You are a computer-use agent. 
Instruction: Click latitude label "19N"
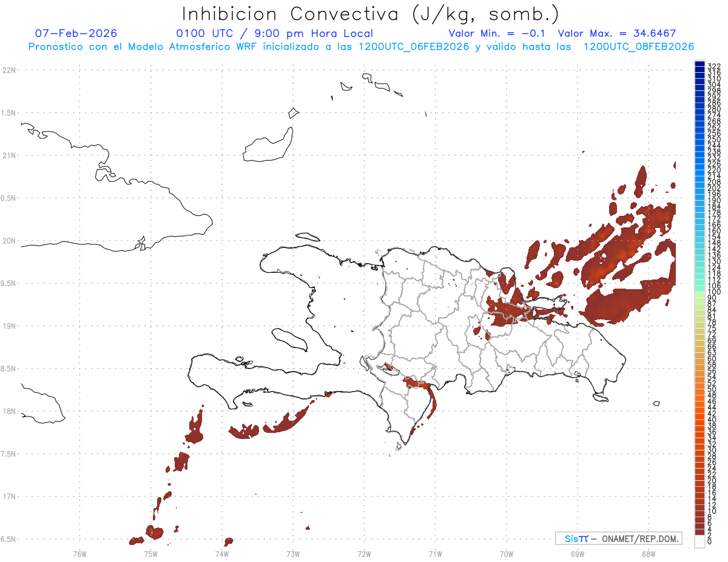pyautogui.click(x=9, y=326)
